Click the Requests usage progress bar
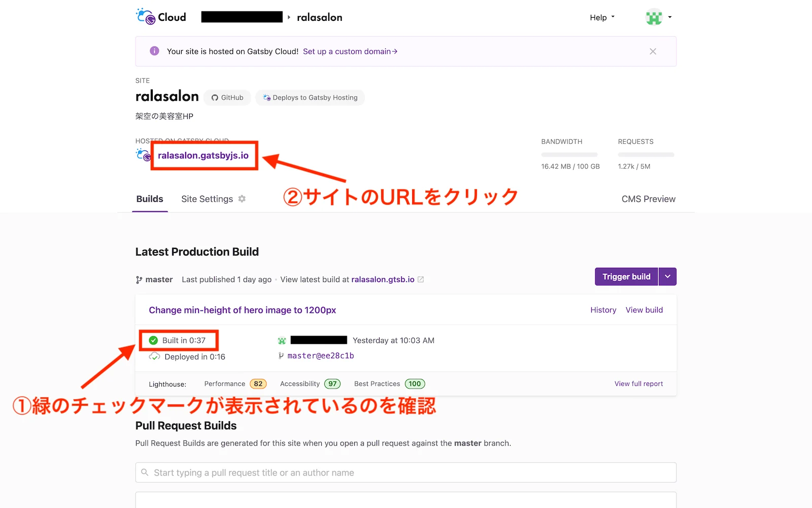 (646, 154)
